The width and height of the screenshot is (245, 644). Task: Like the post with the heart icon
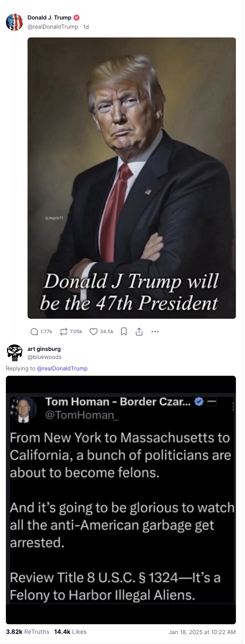click(x=94, y=332)
